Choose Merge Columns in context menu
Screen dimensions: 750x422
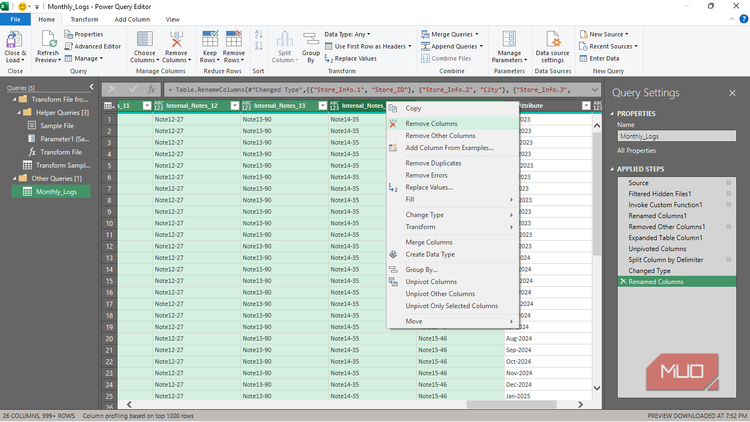click(452, 242)
